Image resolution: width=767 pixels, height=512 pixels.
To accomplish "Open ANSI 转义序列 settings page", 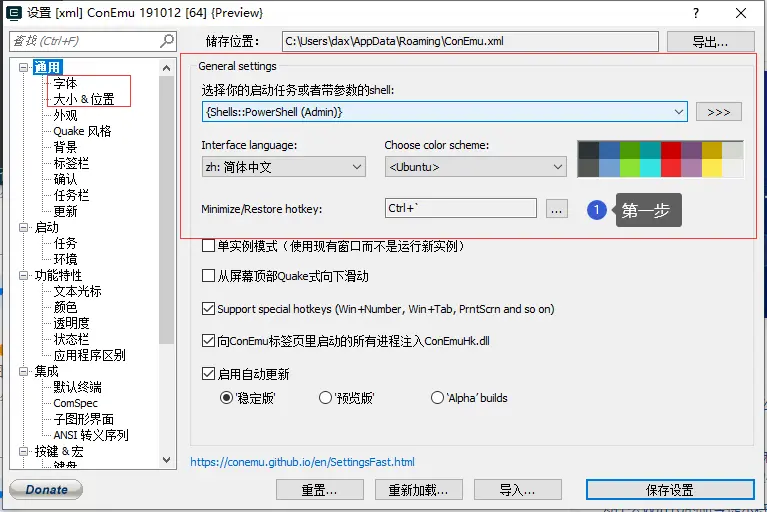I will (x=90, y=435).
